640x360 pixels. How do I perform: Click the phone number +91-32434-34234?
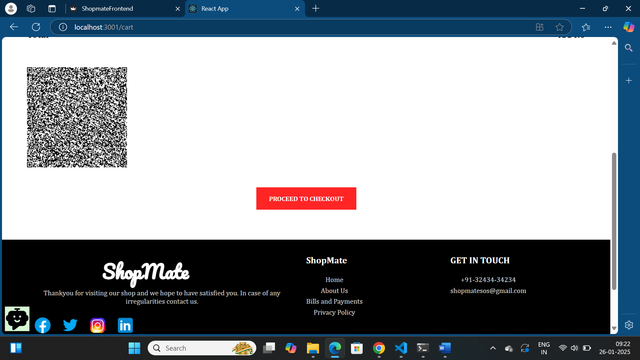(488, 280)
